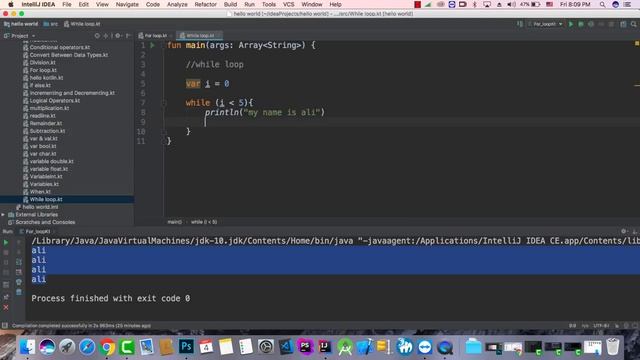Open IntelliJ IDEA icon in the Dock
The height and width of the screenshot is (360, 640).
[x=325, y=347]
